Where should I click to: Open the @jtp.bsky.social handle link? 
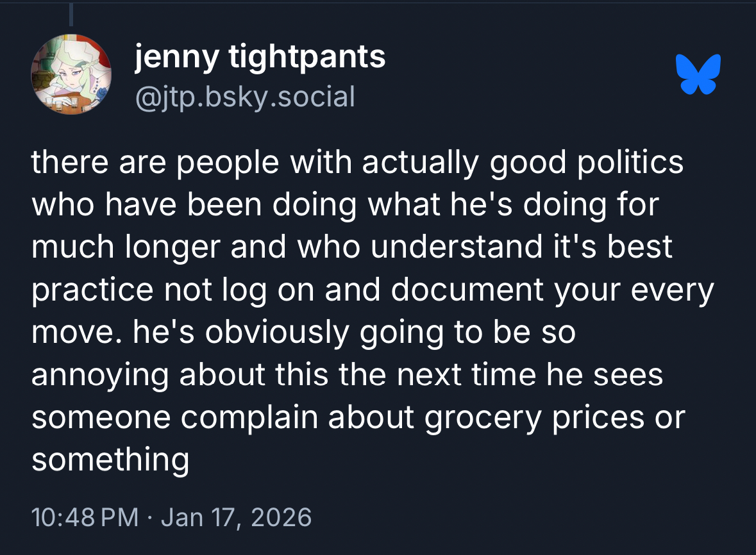[x=244, y=97]
